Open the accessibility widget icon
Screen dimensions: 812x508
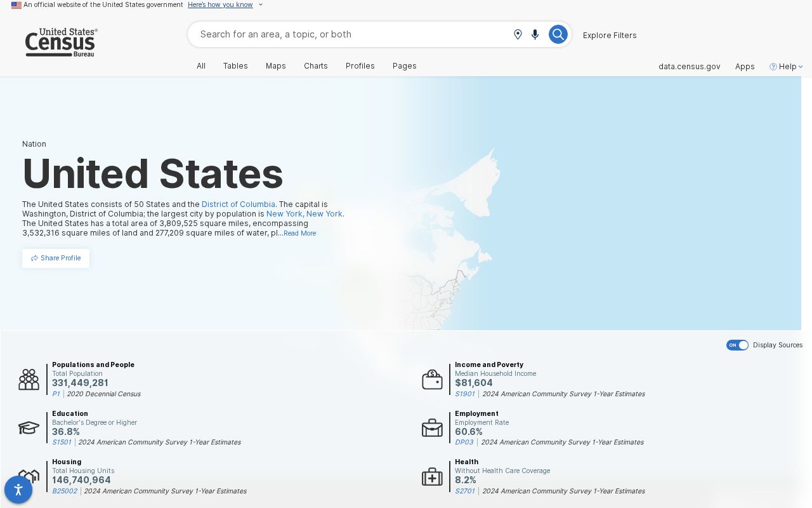click(18, 490)
